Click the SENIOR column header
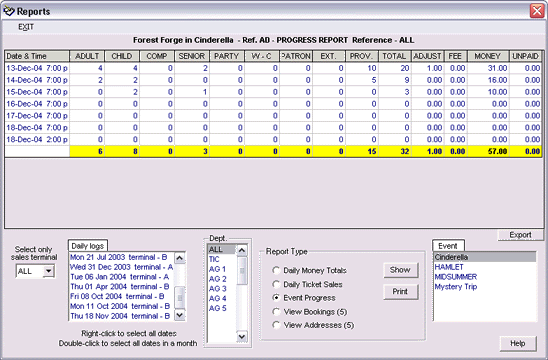This screenshot has width=548, height=360. [192, 56]
